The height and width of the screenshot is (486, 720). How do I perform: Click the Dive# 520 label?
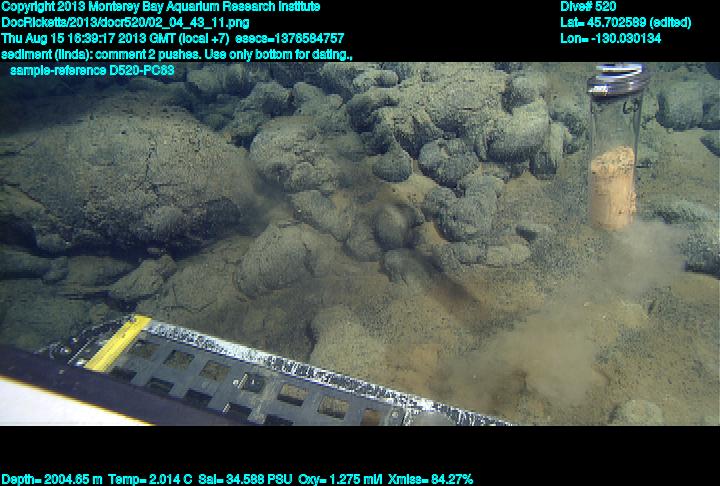(x=588, y=7)
